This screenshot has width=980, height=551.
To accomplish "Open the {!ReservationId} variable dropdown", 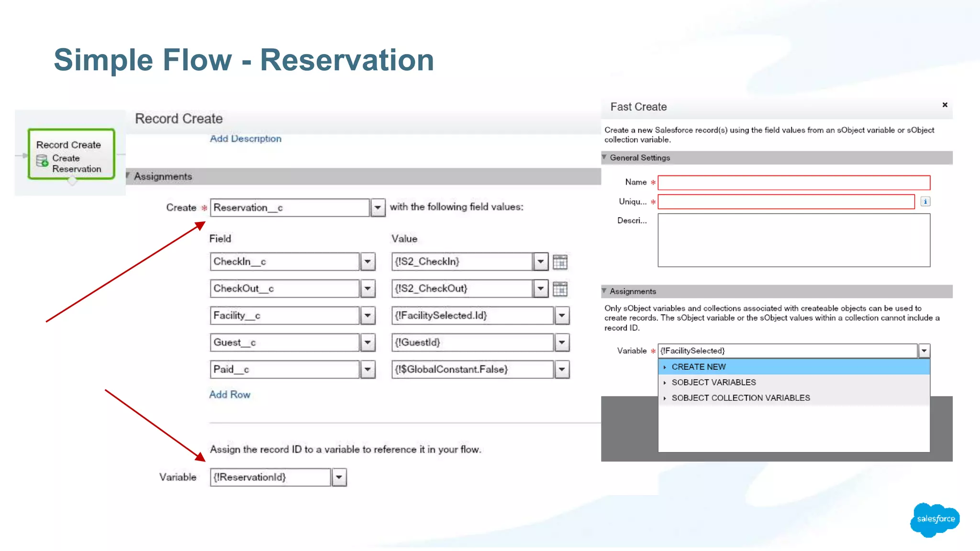I will click(339, 477).
